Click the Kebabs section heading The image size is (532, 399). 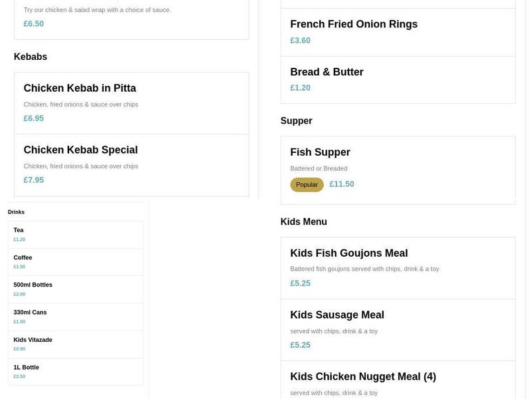[x=31, y=57]
